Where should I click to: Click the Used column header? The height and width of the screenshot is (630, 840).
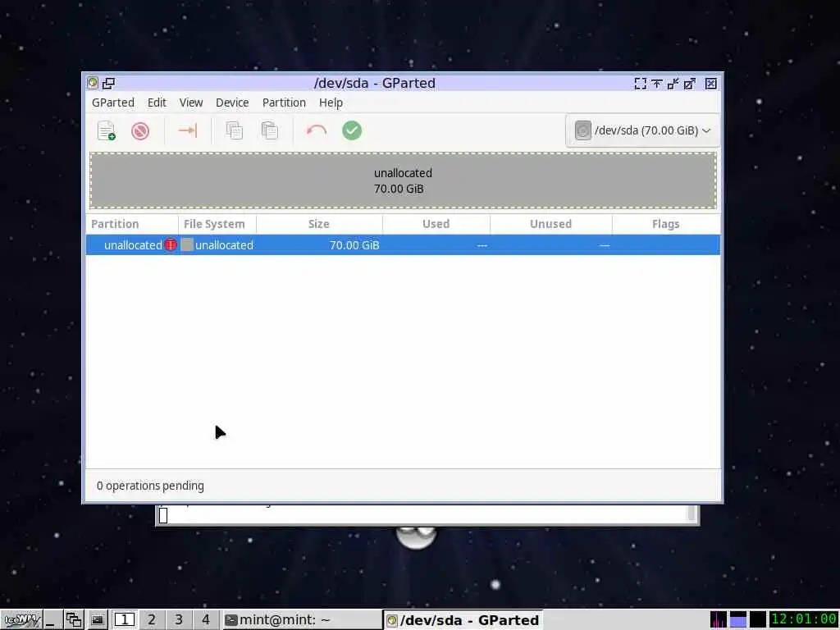point(436,224)
